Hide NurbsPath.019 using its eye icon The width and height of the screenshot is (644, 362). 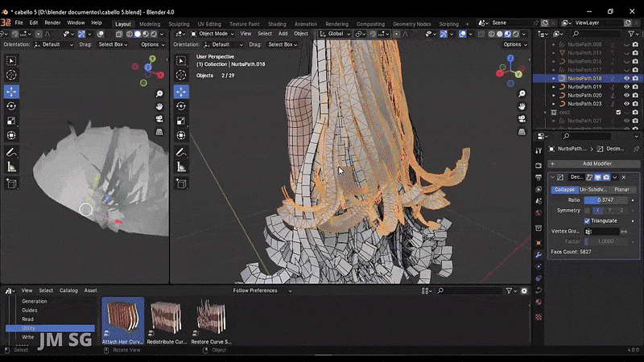626,87
